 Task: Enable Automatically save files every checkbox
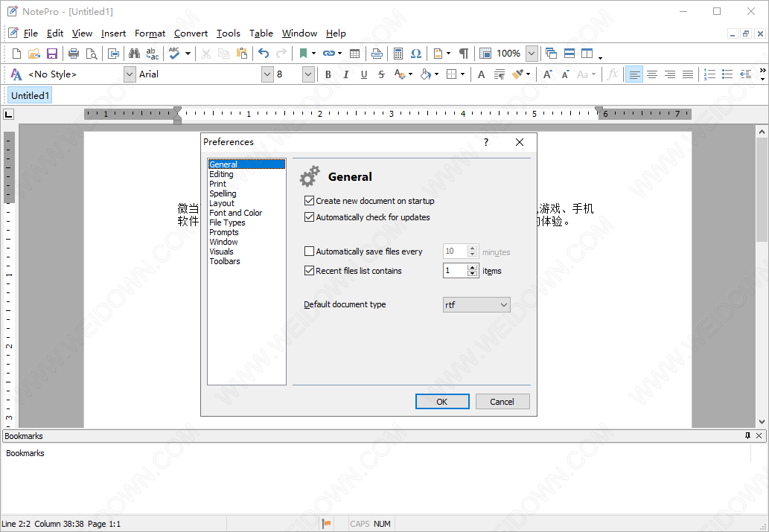[x=310, y=251]
